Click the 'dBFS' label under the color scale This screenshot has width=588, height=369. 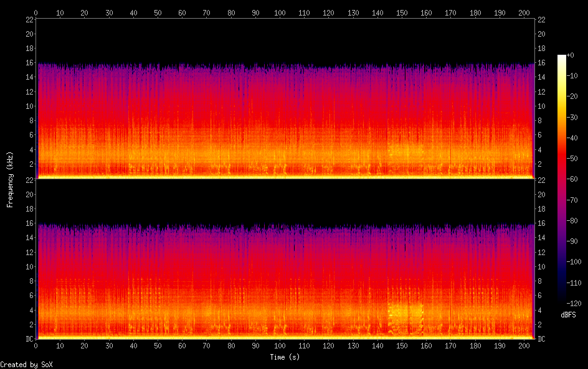[568, 315]
